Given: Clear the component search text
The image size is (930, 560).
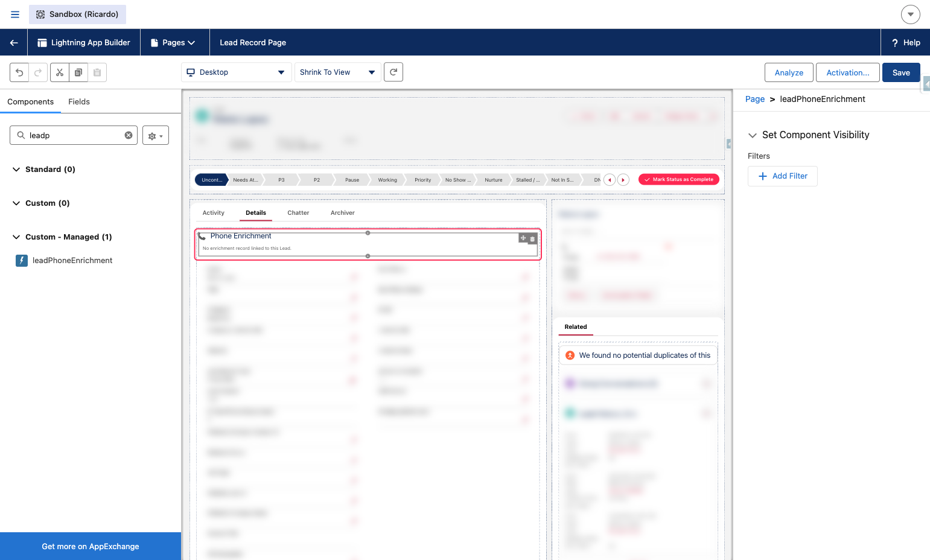Looking at the screenshot, I should pyautogui.click(x=129, y=135).
